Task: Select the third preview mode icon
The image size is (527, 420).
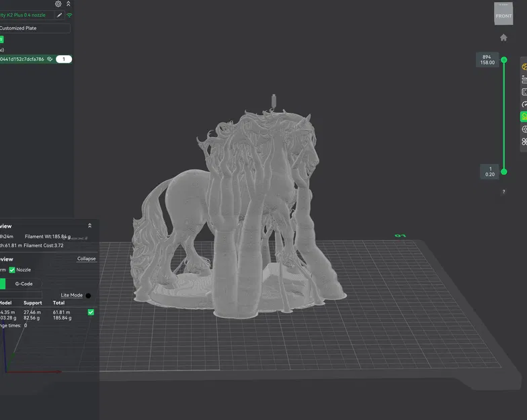Action: [524, 91]
